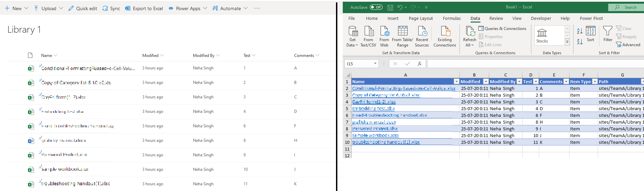644x191 pixels.
Task: Open Item Type filter dropdown in Excel
Action: pyautogui.click(x=595, y=82)
